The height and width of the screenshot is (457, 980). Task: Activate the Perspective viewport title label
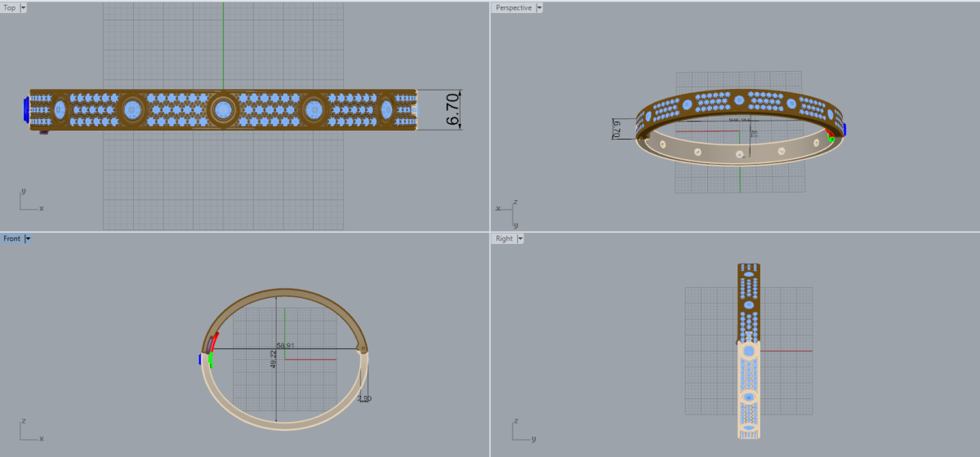coord(513,7)
